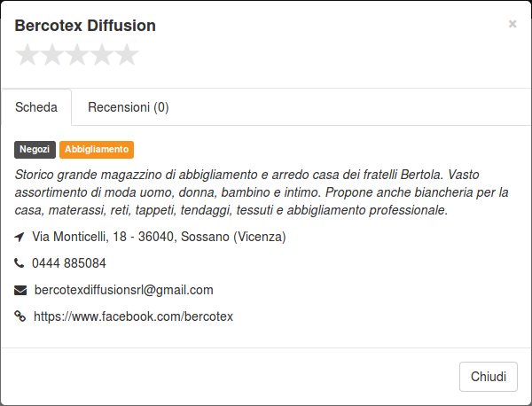Give five stars via last star
Screen dimensions: 532x406
click(127, 55)
